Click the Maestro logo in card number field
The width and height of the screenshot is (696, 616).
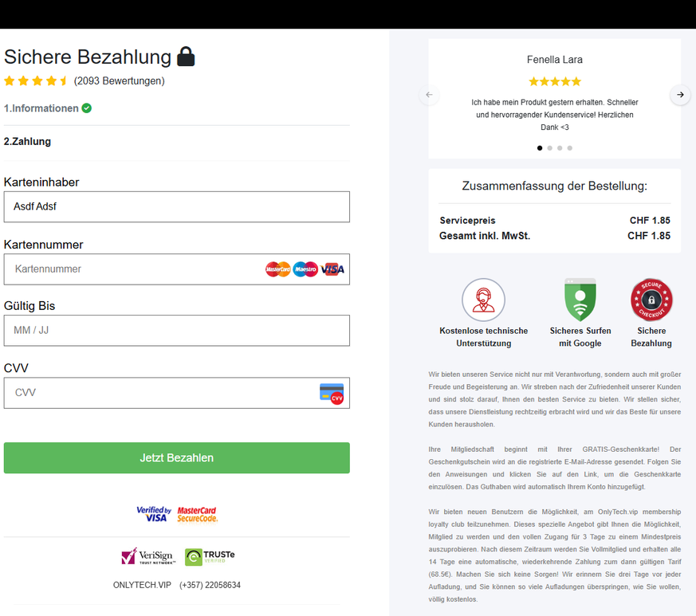305,269
